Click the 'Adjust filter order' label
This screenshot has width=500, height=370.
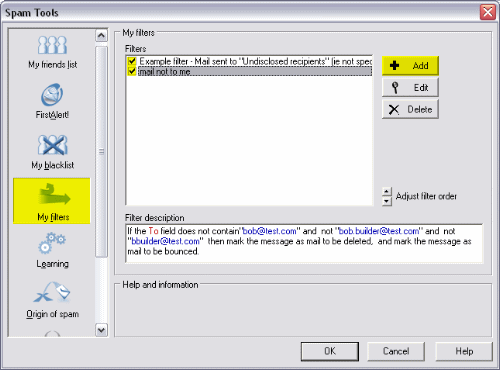(426, 196)
